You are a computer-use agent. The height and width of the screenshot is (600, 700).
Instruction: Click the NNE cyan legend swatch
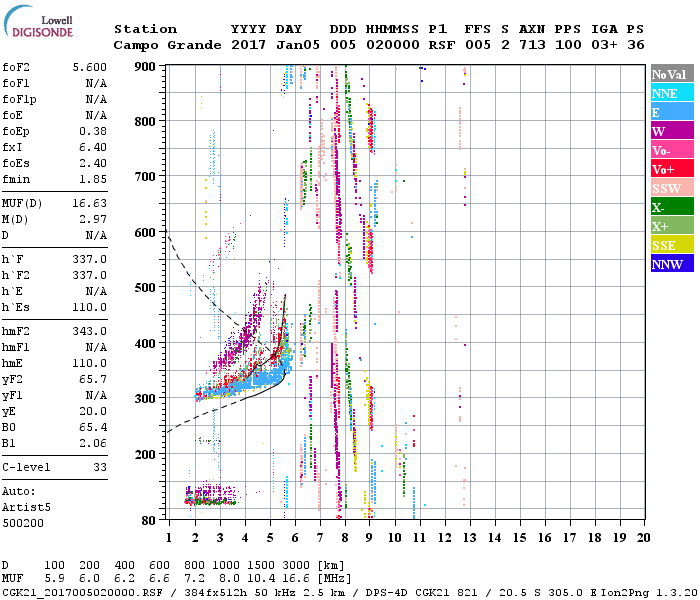[671, 93]
